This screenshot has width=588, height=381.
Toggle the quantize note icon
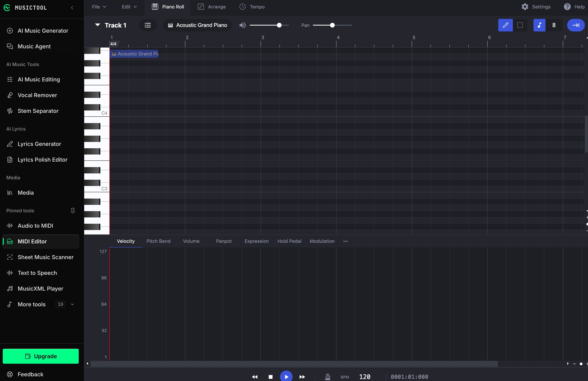(x=539, y=25)
